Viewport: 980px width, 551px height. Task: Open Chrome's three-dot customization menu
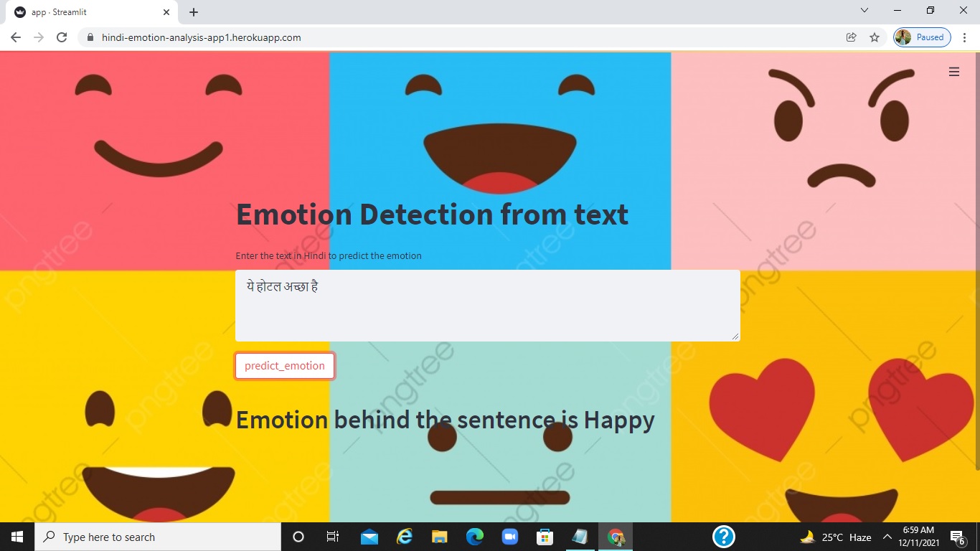tap(964, 37)
